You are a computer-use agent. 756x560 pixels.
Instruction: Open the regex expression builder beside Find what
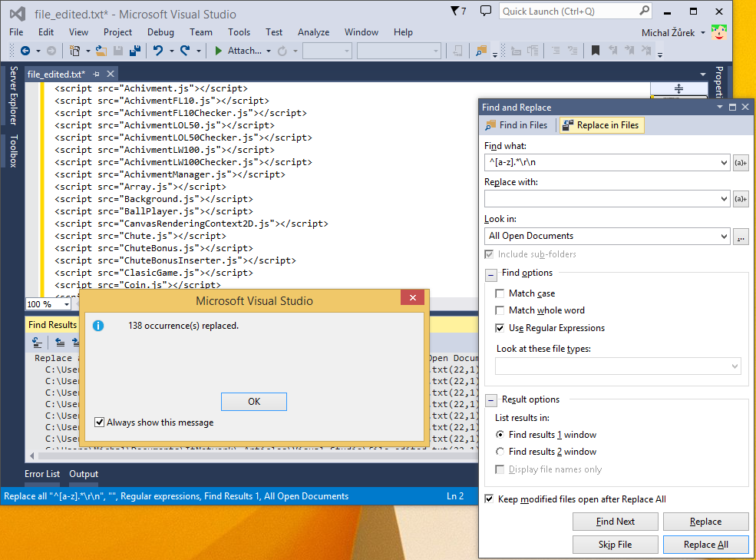(x=740, y=162)
